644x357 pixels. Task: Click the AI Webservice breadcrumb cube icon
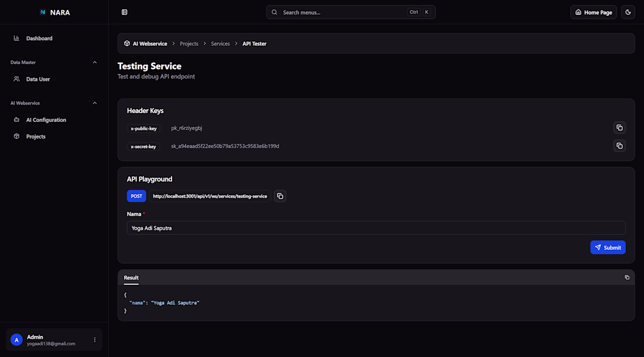(x=127, y=44)
